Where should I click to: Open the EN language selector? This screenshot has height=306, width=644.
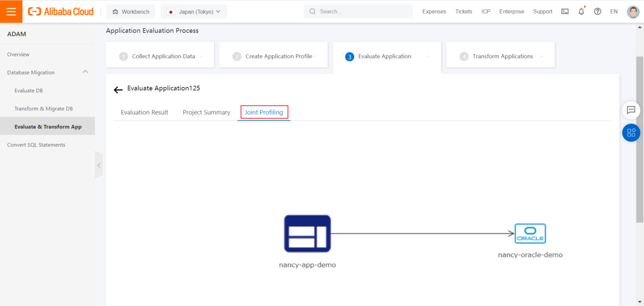click(x=614, y=11)
